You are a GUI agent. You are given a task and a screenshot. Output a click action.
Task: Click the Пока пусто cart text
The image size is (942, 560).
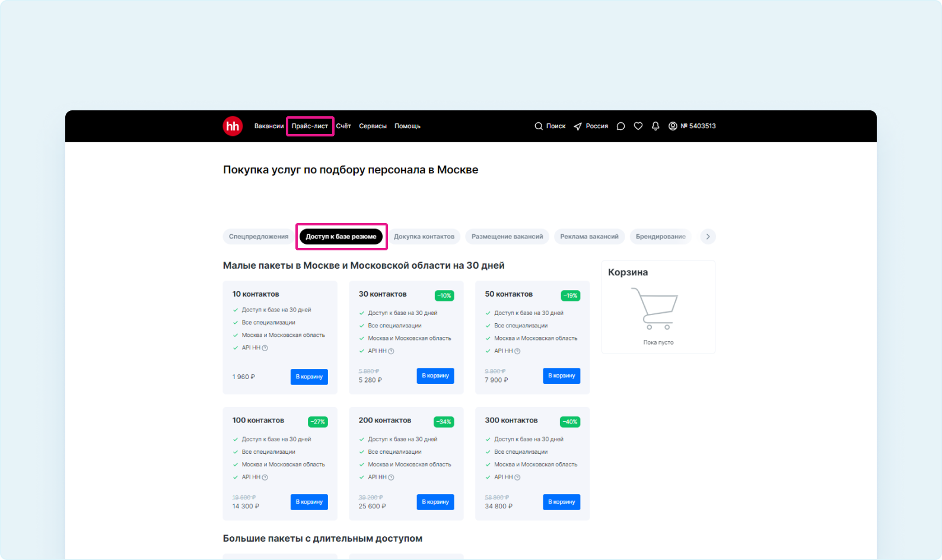click(658, 342)
